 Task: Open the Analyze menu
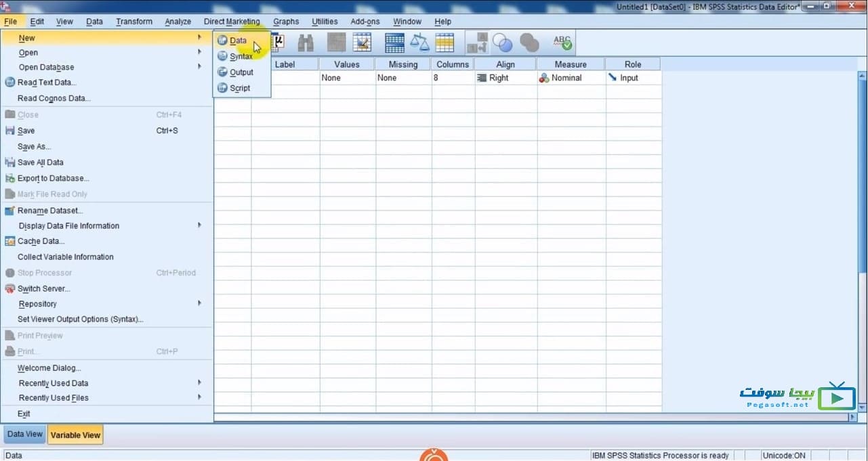pyautogui.click(x=178, y=22)
